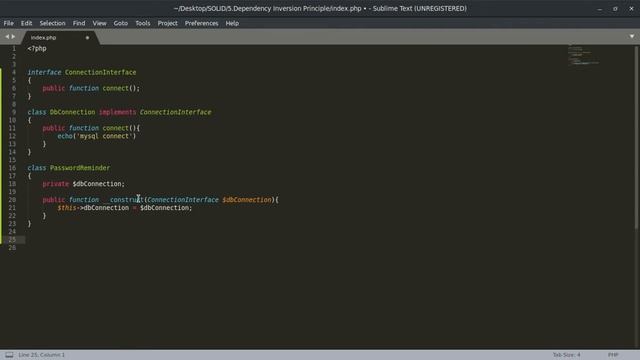The height and width of the screenshot is (360, 640).
Task: Click the 'implements' keyword
Action: (x=118, y=112)
